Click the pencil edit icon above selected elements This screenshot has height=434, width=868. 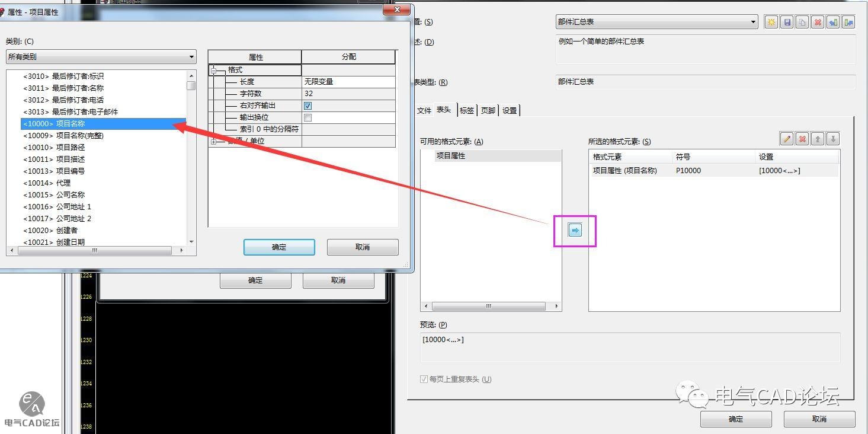(787, 139)
